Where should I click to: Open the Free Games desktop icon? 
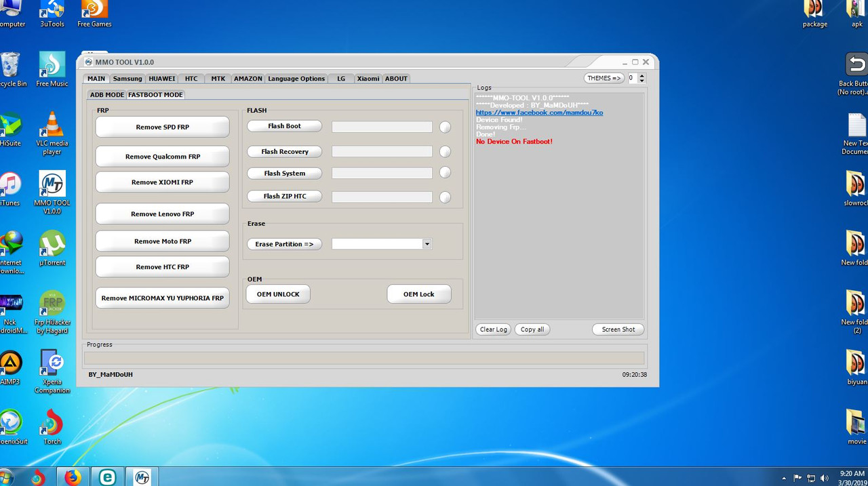94,14
